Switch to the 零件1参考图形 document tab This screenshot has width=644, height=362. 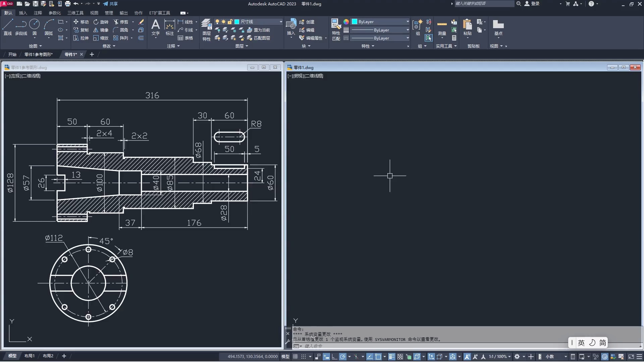tap(38, 54)
